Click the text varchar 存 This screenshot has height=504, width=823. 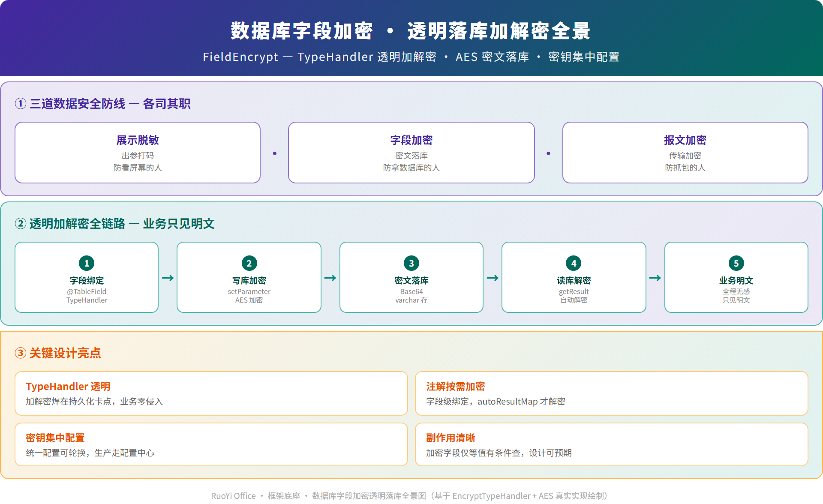coord(411,300)
